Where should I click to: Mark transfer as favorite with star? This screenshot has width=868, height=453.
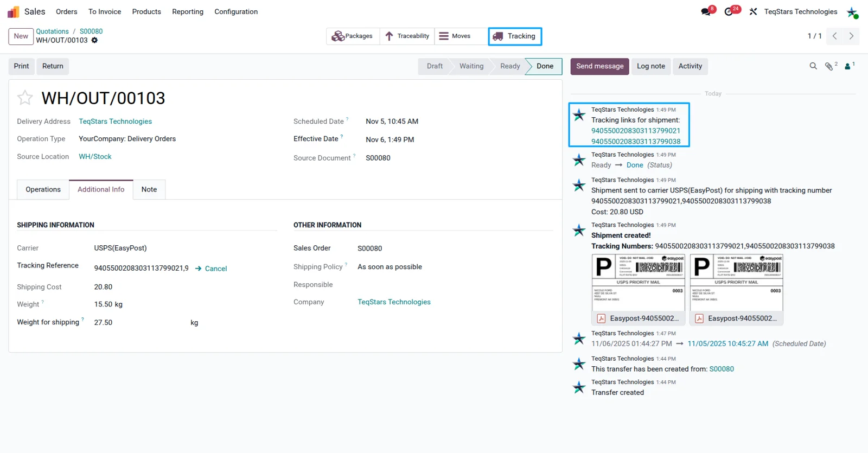(25, 98)
